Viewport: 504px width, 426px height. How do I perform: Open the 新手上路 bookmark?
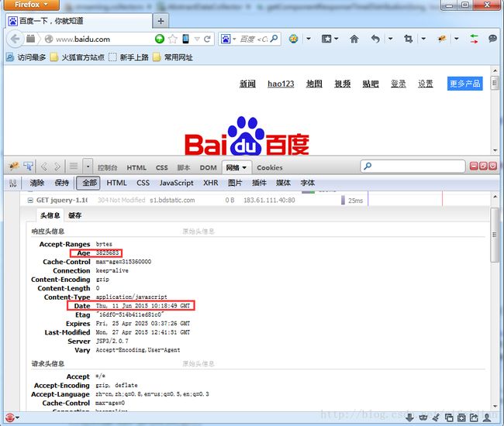point(129,57)
